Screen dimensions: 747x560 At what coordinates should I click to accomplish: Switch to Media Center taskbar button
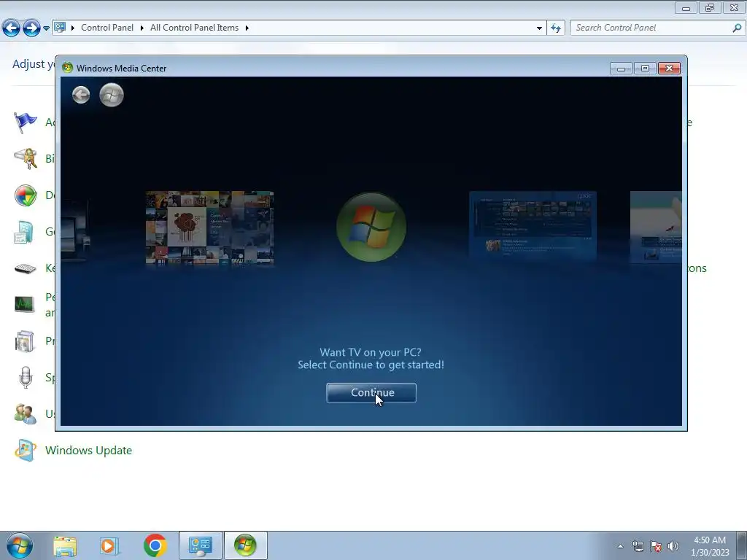pos(245,545)
